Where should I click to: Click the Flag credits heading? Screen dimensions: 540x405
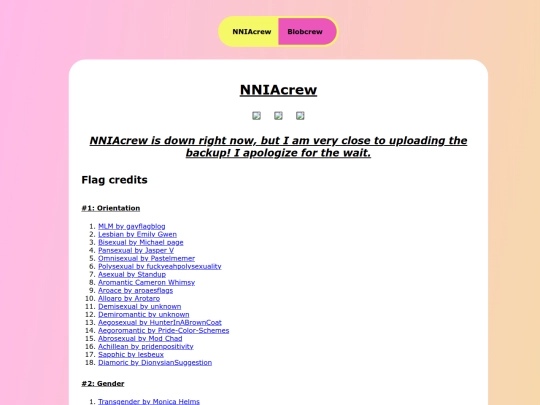[114, 180]
